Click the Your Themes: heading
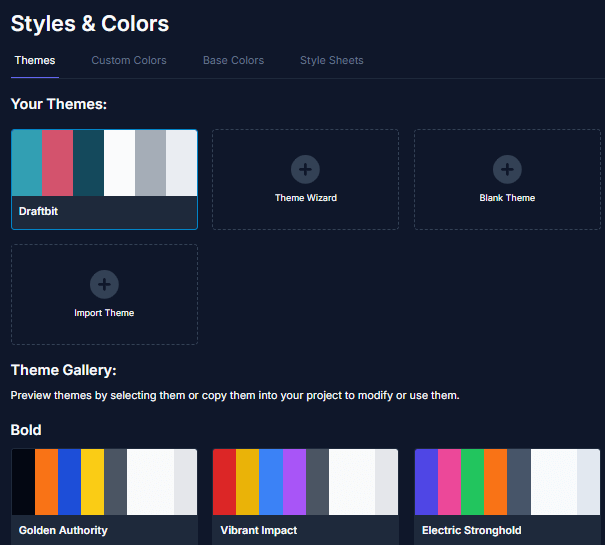 click(x=59, y=104)
